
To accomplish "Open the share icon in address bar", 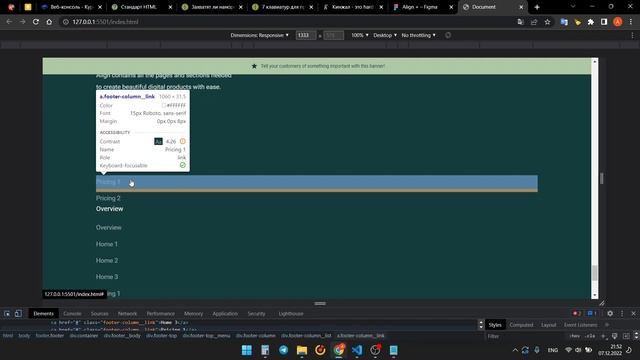I will [534, 22].
